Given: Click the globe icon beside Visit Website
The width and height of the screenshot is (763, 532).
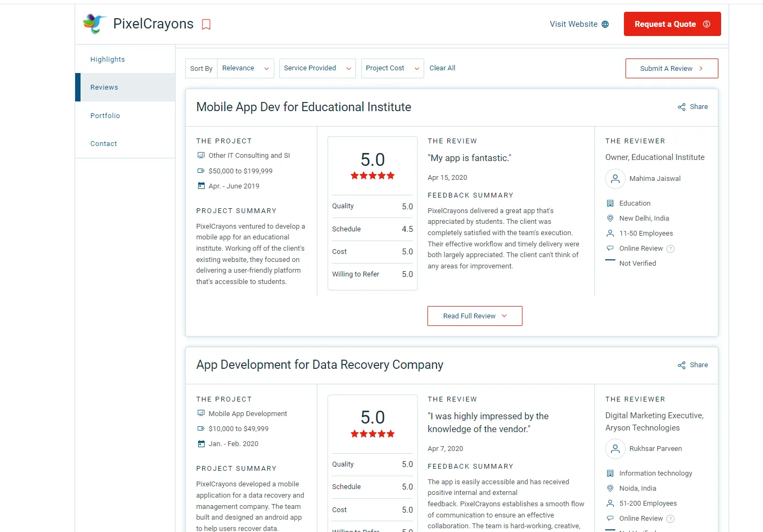Looking at the screenshot, I should click(605, 24).
